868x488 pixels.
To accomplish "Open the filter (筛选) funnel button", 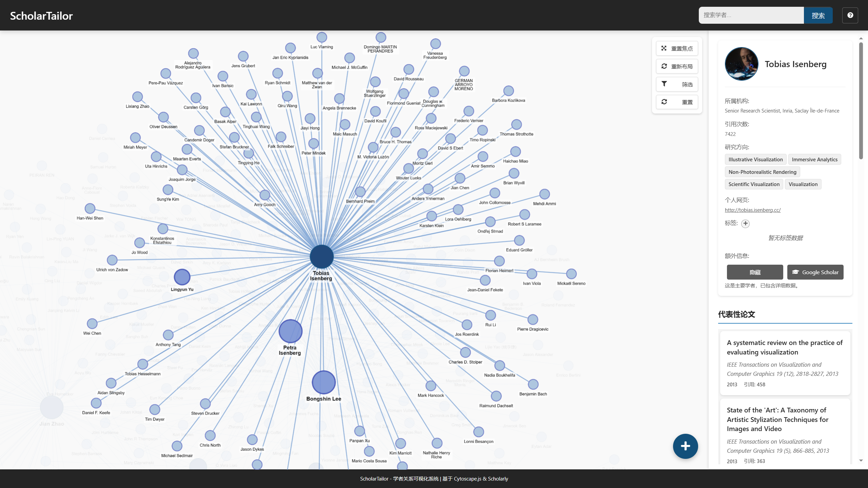I will coord(677,84).
